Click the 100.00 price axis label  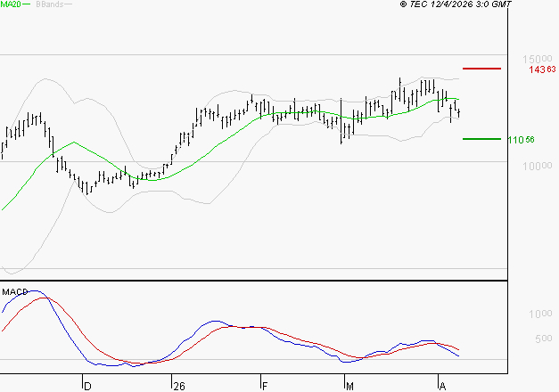pyautogui.click(x=538, y=166)
